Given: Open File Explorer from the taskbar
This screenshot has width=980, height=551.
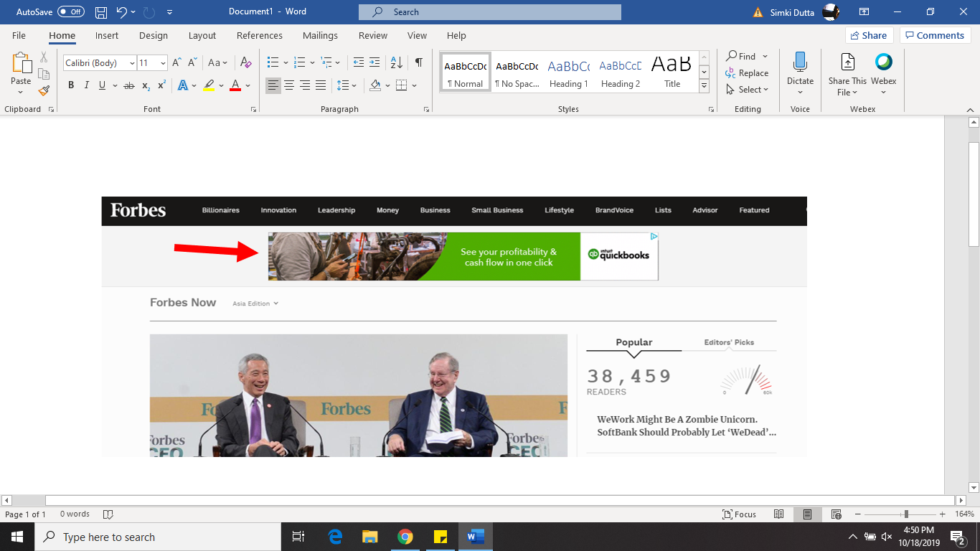Looking at the screenshot, I should click(370, 537).
